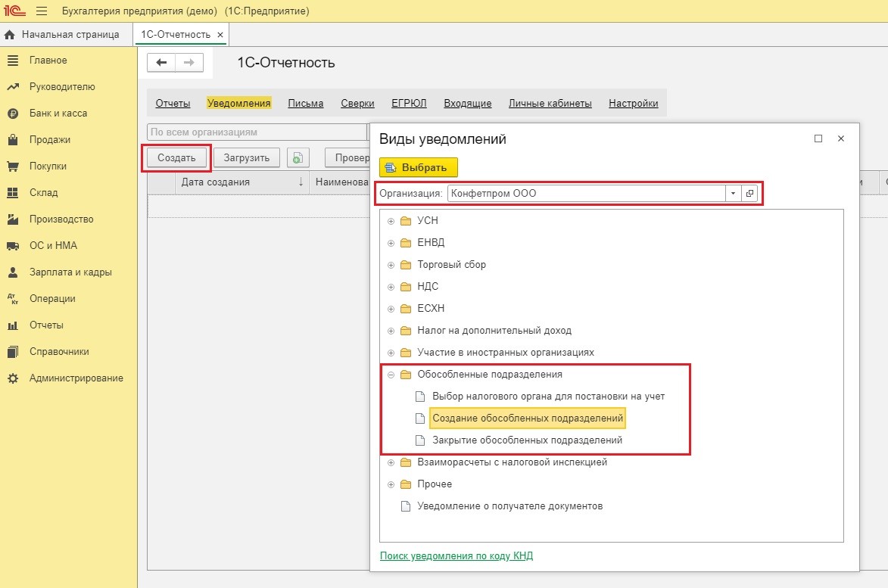Click the Покупки cart icon
The width and height of the screenshot is (888, 588).
[12, 166]
